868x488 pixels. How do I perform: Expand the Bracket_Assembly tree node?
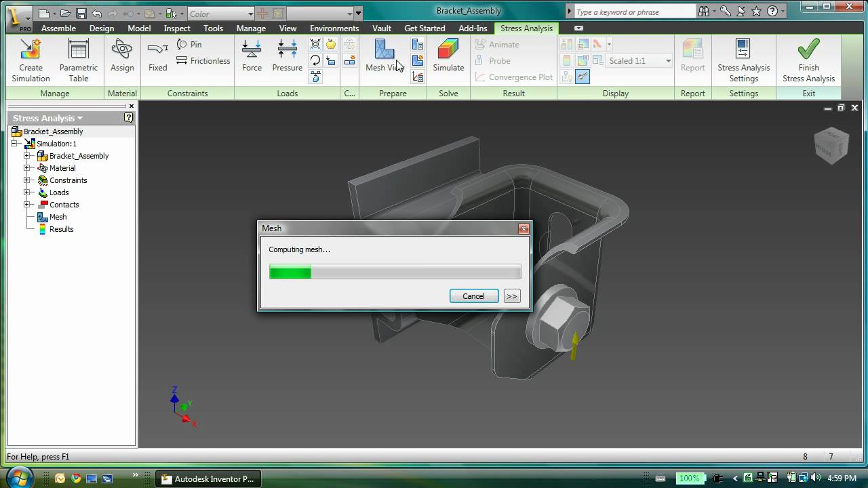pos(27,156)
